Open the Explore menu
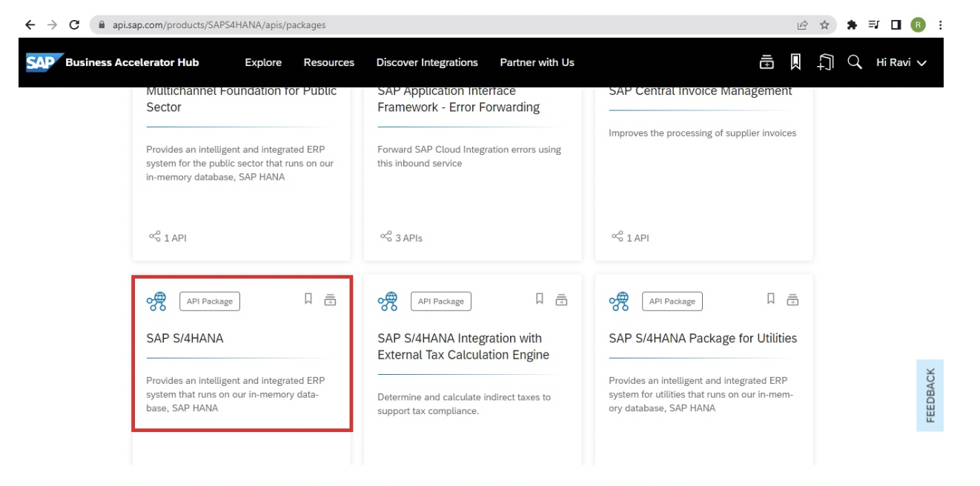Image resolution: width=980 pixels, height=486 pixels. coord(263,62)
